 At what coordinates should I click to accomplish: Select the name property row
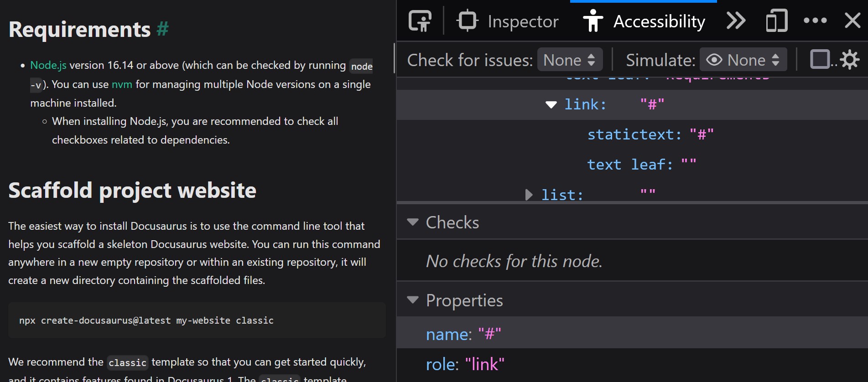[x=463, y=334]
